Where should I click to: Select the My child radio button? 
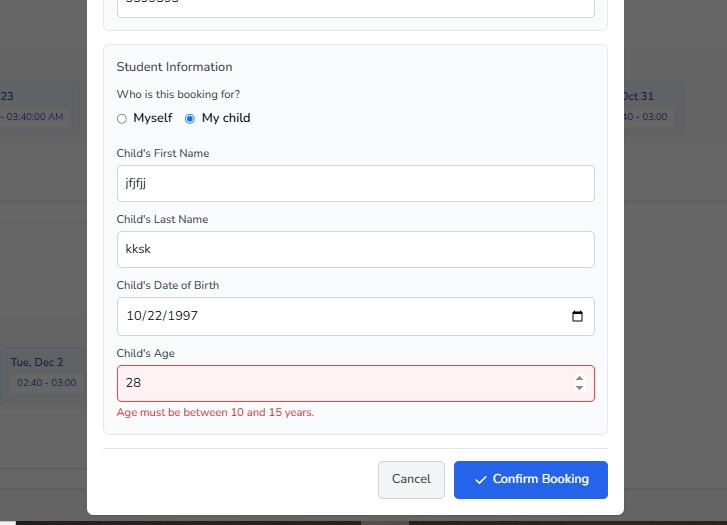[190, 118]
